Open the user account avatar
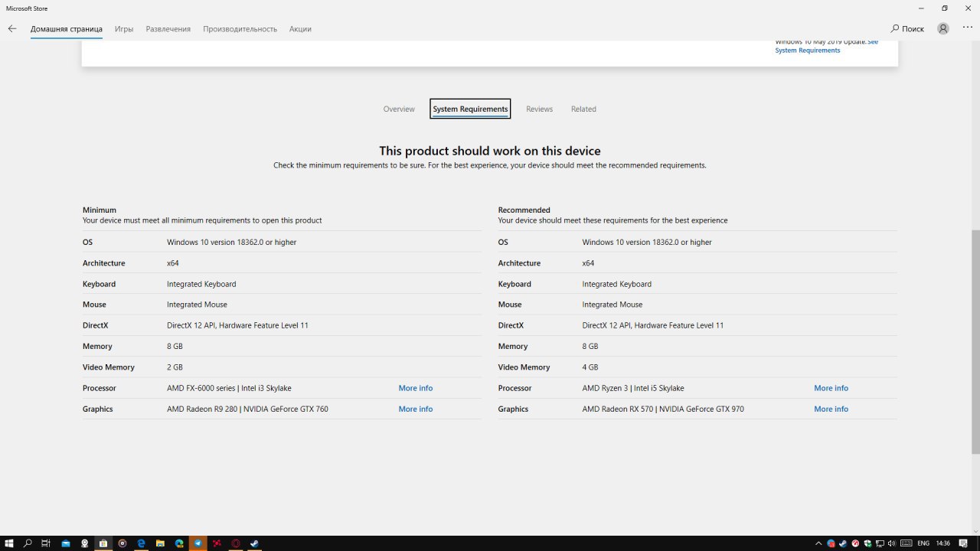 click(x=943, y=28)
